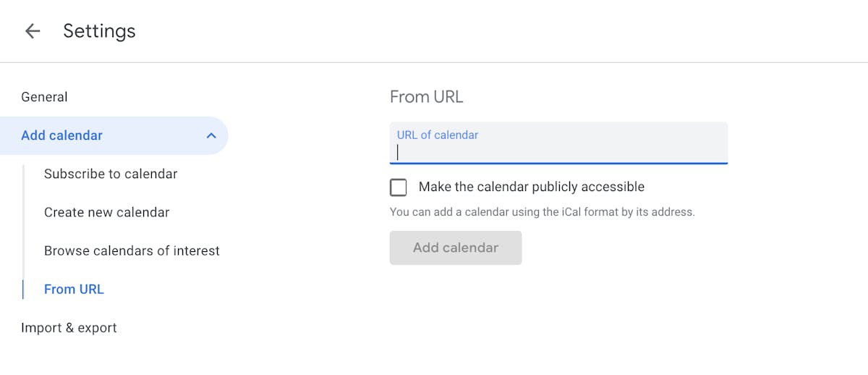The width and height of the screenshot is (868, 375).
Task: Click the gray Add calendar button
Action: 456,248
